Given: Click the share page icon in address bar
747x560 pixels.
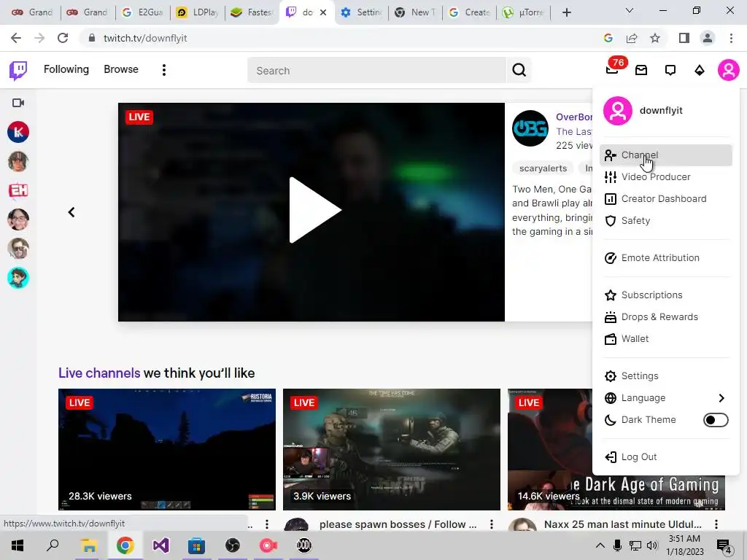Looking at the screenshot, I should coord(632,38).
